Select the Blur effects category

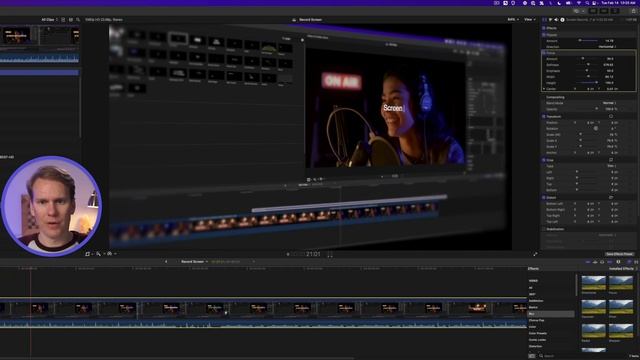coord(551,314)
